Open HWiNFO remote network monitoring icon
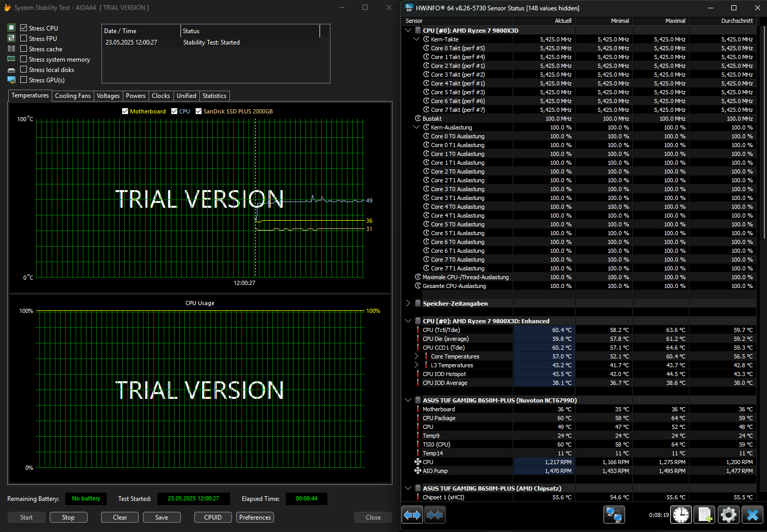The height and width of the screenshot is (532, 767). pos(614,515)
